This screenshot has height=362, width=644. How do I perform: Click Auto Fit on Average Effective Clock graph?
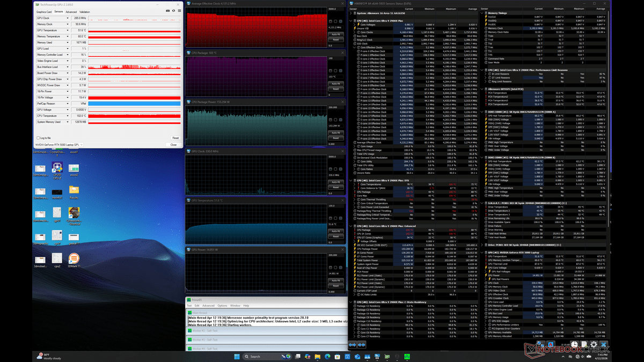pyautogui.click(x=335, y=34)
